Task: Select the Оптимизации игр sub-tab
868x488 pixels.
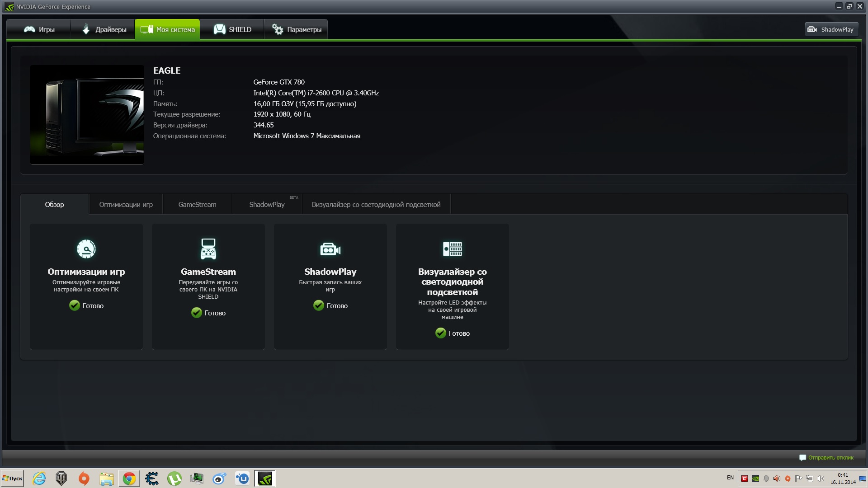Action: click(126, 205)
